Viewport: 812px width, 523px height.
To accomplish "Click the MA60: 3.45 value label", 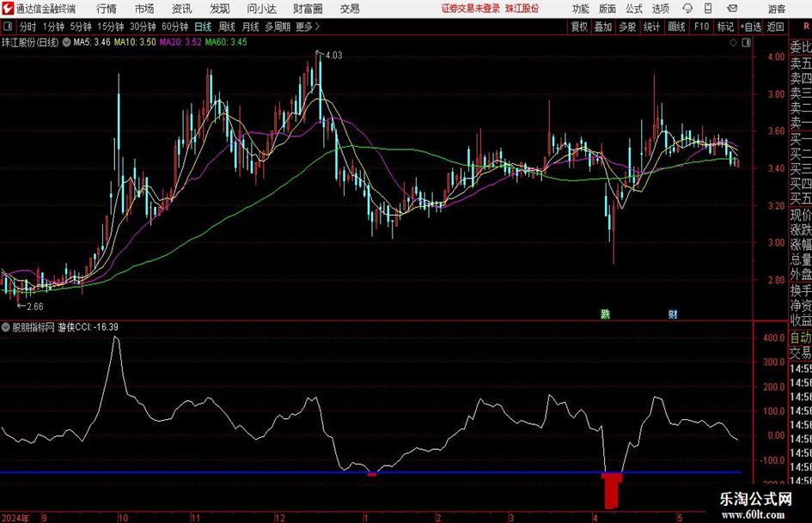I will 226,42.
